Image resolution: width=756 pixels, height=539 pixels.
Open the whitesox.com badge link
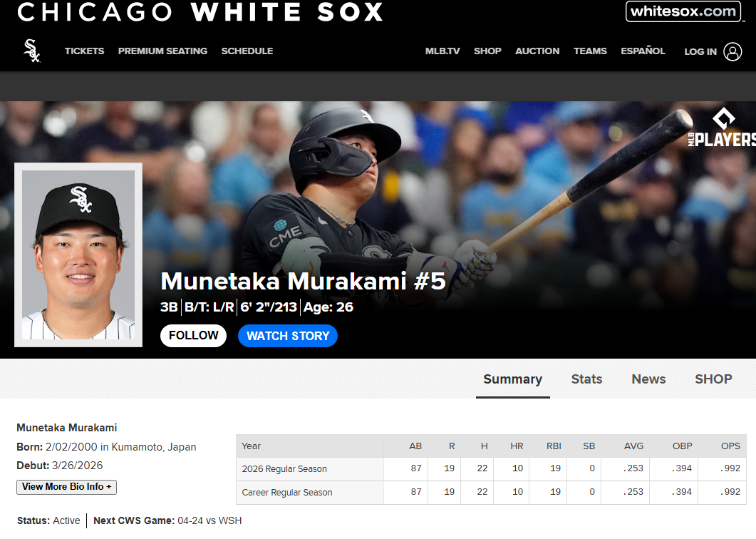tap(683, 11)
